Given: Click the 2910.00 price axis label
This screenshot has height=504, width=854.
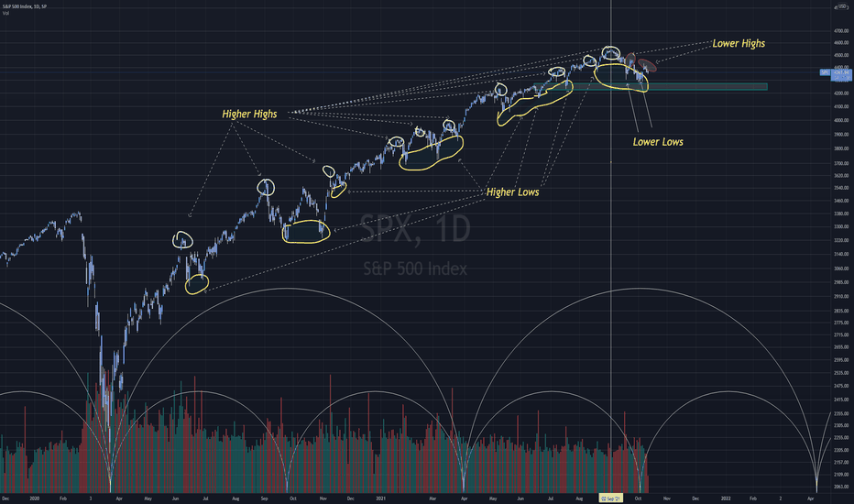Looking at the screenshot, I should click(x=841, y=297).
